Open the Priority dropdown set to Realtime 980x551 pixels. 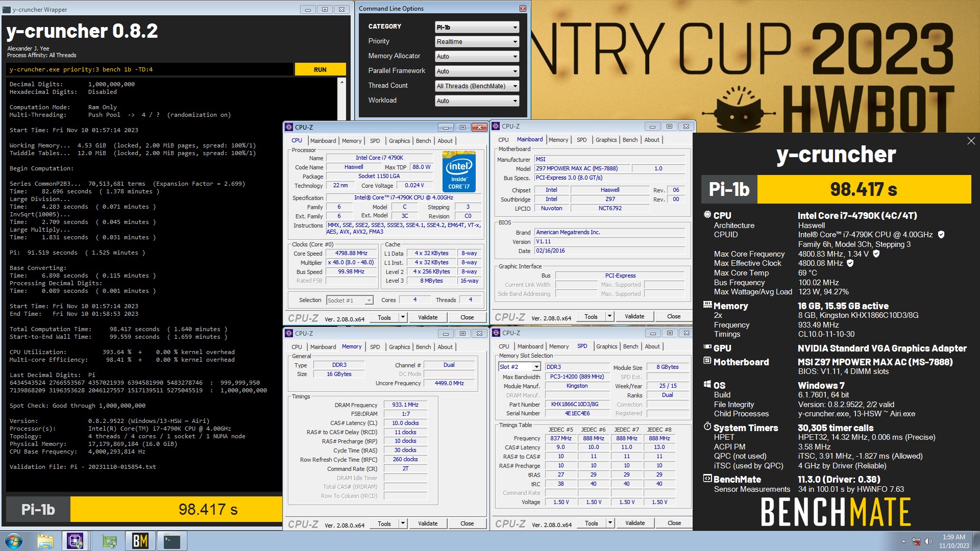point(477,42)
